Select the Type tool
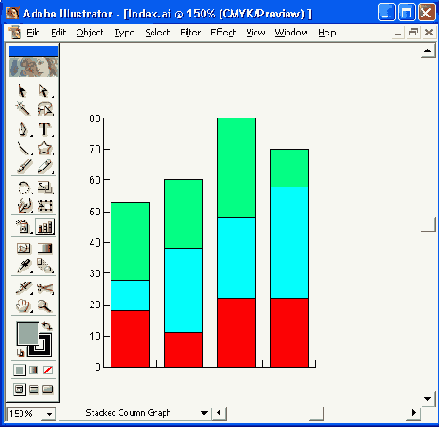 click(x=45, y=129)
